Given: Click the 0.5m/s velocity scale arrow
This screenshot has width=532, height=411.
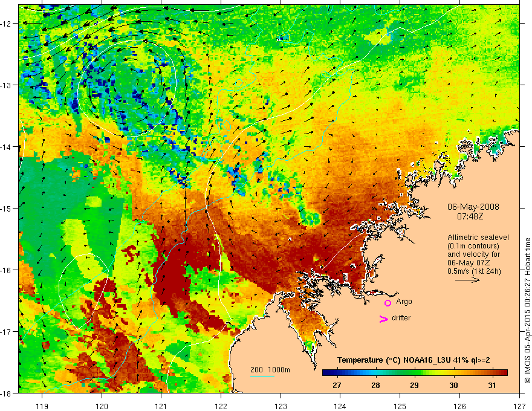Looking at the screenshot, I should point(467,280).
